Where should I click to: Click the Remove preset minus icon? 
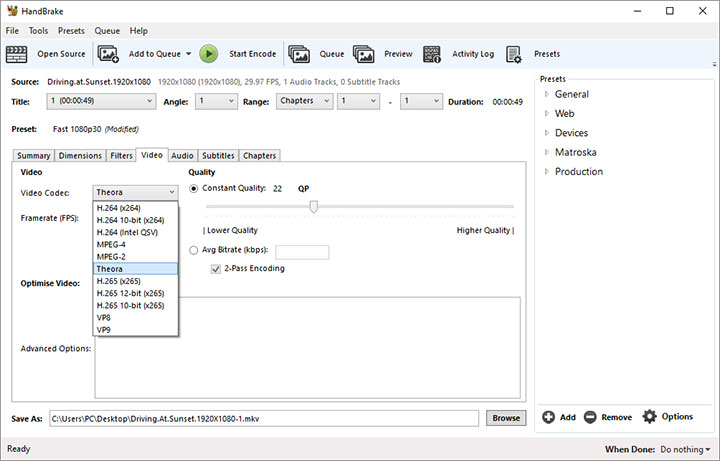click(x=590, y=417)
